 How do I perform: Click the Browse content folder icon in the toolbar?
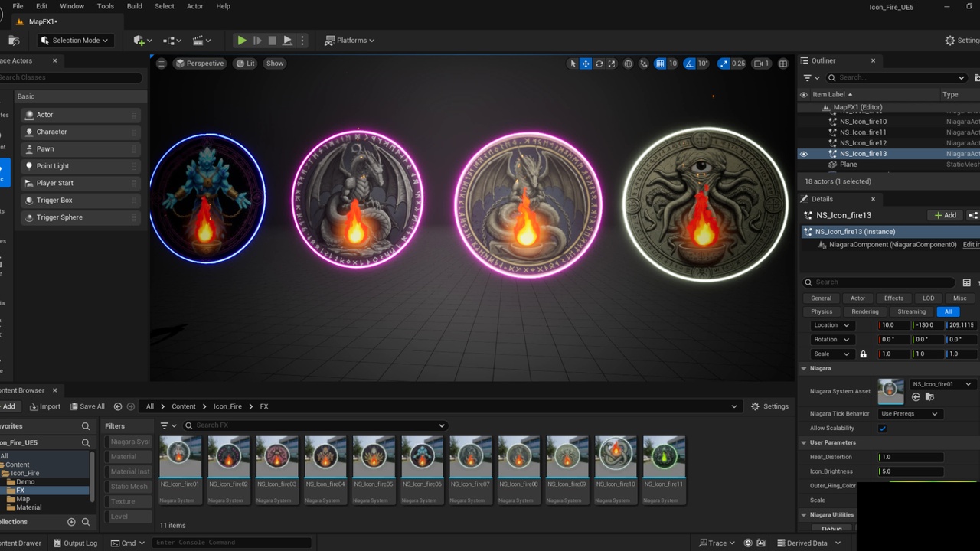coord(14,41)
